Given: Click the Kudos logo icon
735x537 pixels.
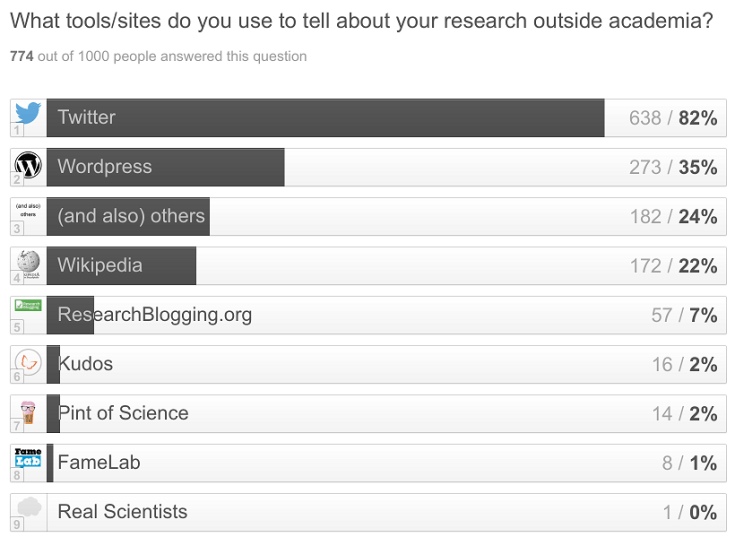Looking at the screenshot, I should (30, 361).
